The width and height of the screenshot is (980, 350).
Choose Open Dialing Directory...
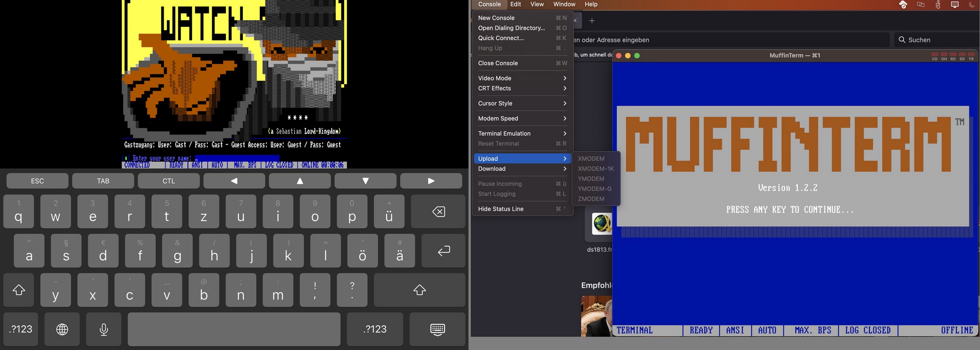coord(522,28)
